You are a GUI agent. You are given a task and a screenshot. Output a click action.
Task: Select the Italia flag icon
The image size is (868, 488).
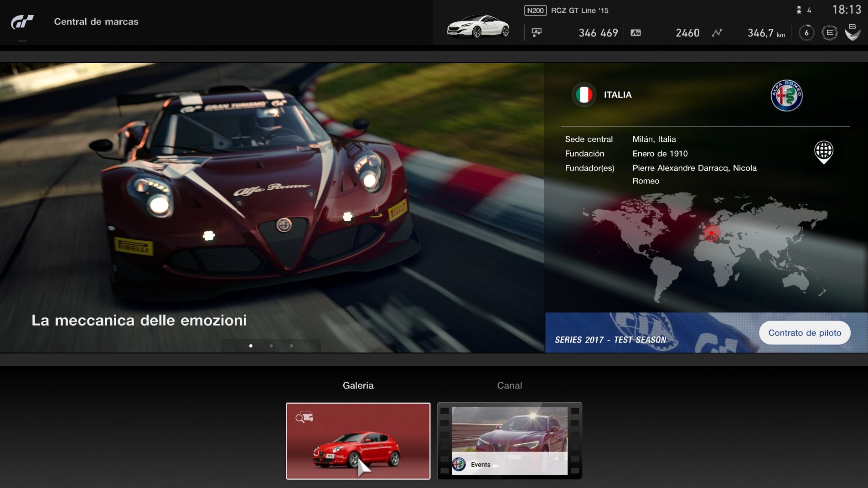(584, 94)
